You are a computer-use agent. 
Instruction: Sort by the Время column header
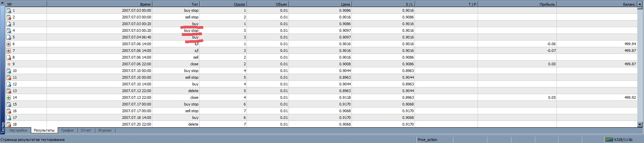[99, 4]
